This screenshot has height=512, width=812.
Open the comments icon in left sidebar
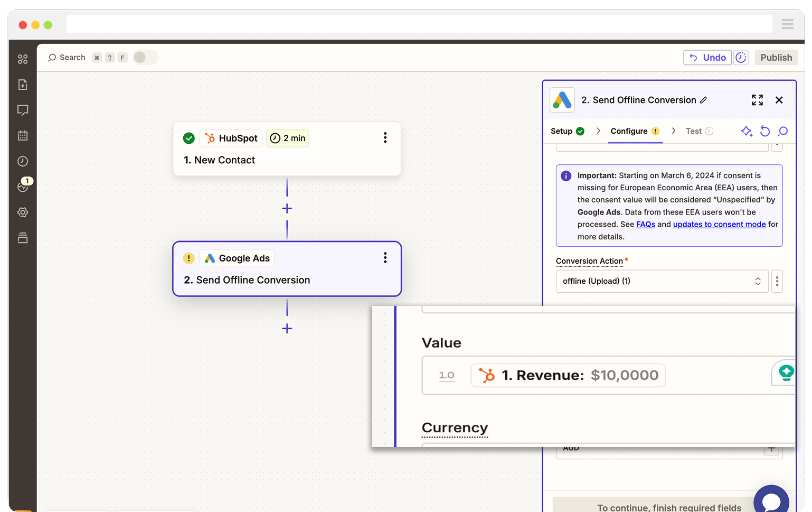pyautogui.click(x=23, y=110)
